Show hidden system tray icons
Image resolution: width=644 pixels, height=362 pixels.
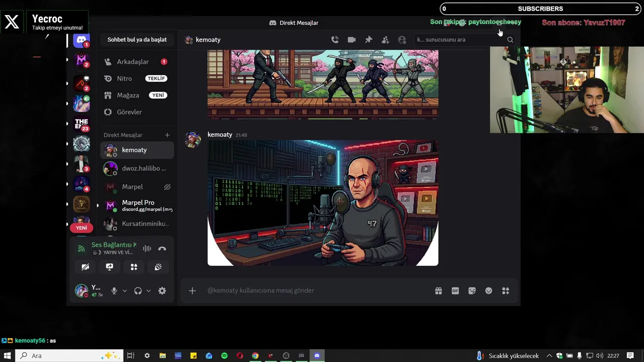coord(549,355)
